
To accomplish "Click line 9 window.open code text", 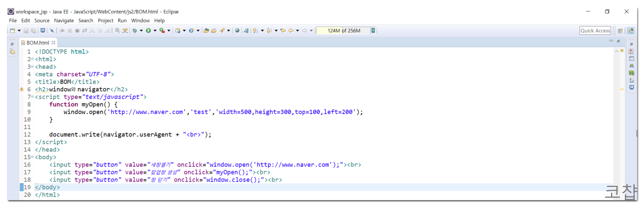I will 213,112.
